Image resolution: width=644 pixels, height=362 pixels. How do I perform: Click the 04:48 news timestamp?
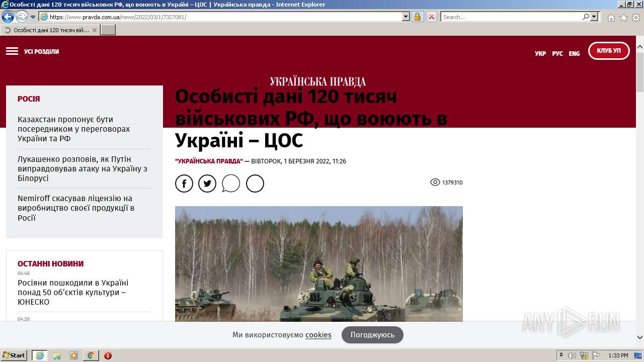tap(24, 274)
